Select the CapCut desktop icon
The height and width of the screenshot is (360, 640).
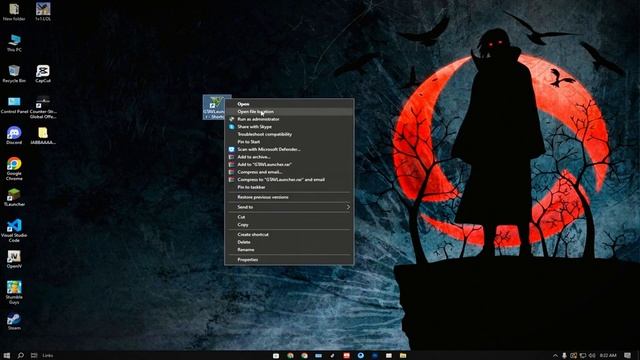[x=43, y=74]
